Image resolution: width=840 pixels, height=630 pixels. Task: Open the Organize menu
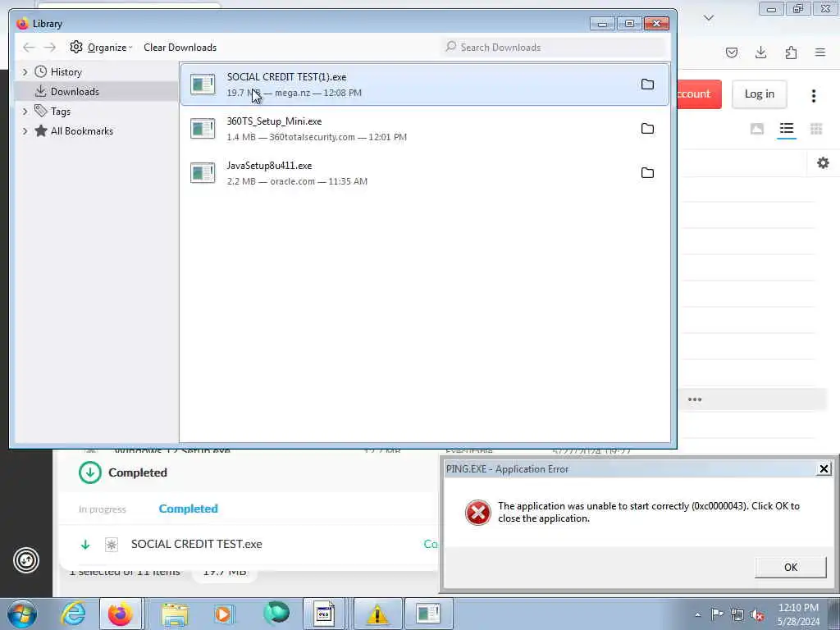(x=101, y=48)
